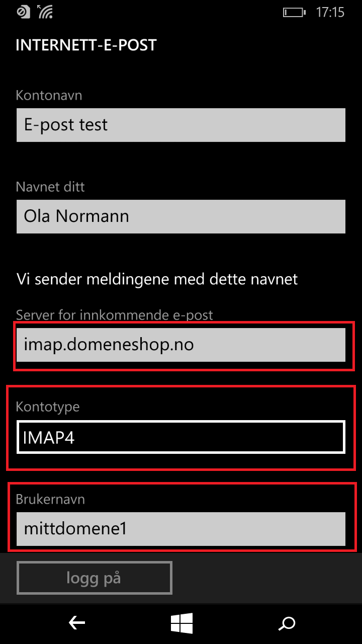Select the incoming server field imap.domeneshop.no
The height and width of the screenshot is (644, 362).
point(181,345)
